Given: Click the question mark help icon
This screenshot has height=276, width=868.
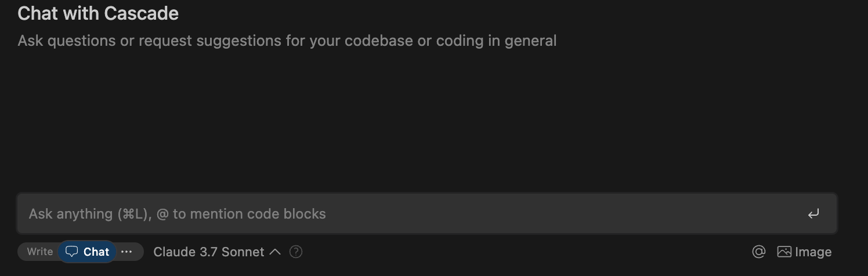Looking at the screenshot, I should point(296,252).
